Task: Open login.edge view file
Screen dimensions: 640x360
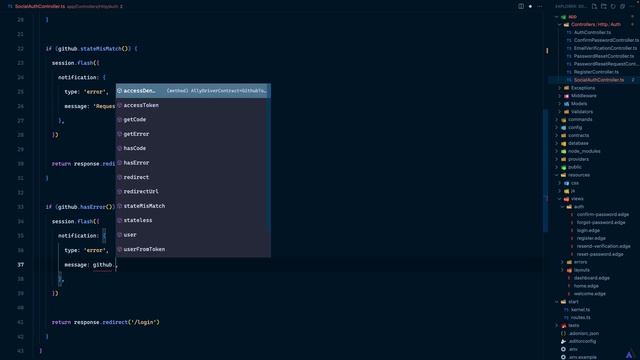Action: [588, 231]
